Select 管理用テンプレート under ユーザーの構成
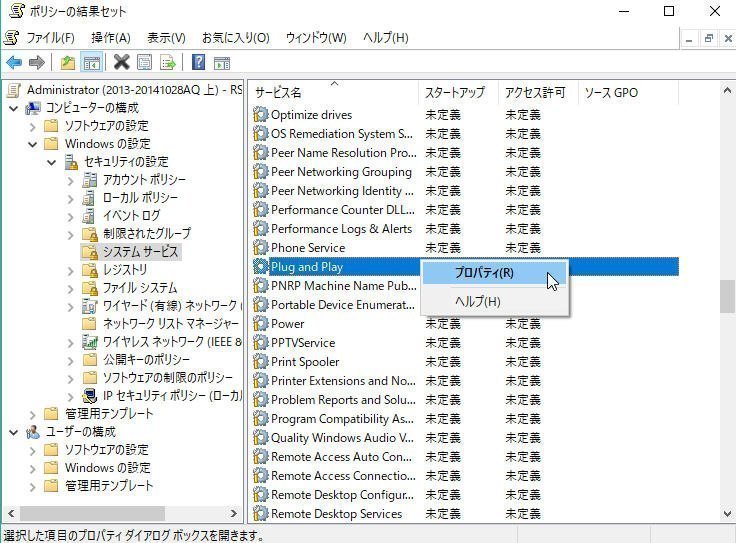The width and height of the screenshot is (736, 543). coord(109,486)
